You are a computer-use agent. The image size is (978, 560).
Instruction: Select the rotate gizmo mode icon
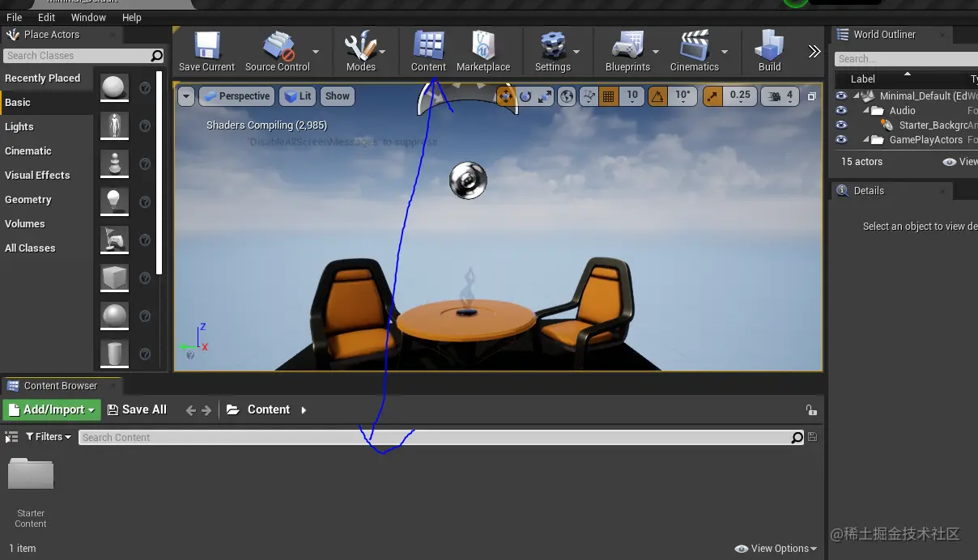[x=525, y=96]
